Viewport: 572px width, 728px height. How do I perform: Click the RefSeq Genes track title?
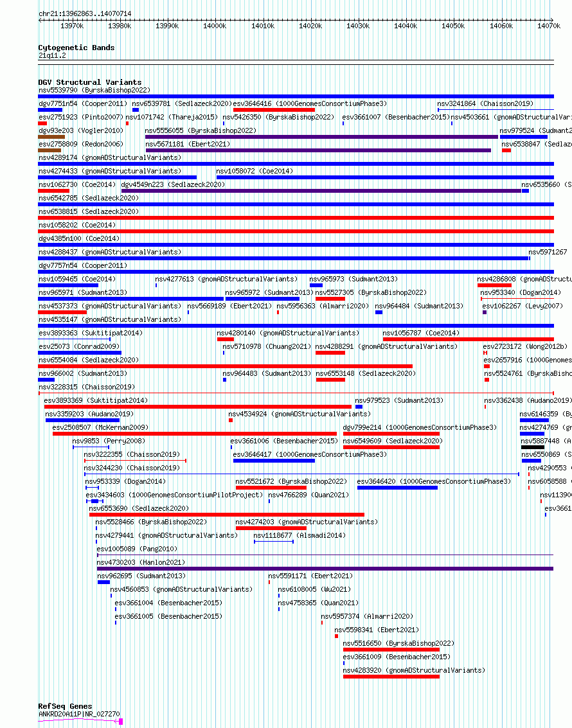[x=65, y=706]
